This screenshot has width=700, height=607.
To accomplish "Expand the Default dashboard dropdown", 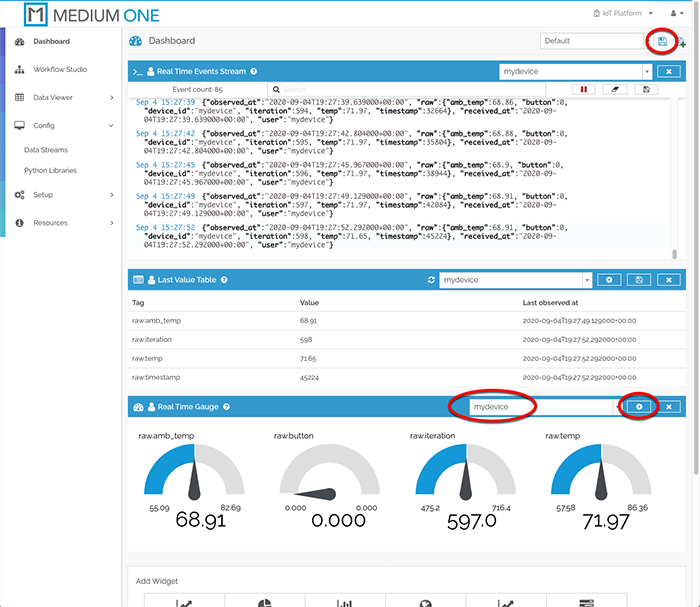I will click(592, 41).
